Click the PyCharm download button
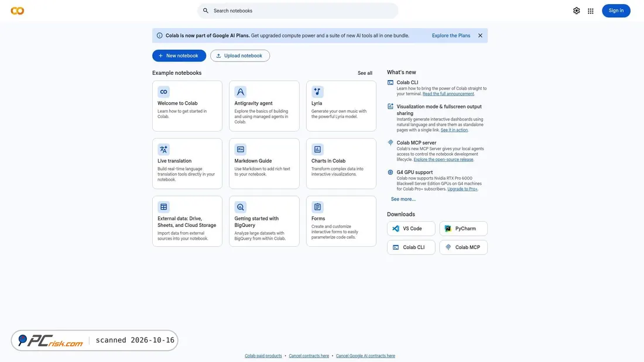Image resolution: width=644 pixels, height=362 pixels. (463, 229)
